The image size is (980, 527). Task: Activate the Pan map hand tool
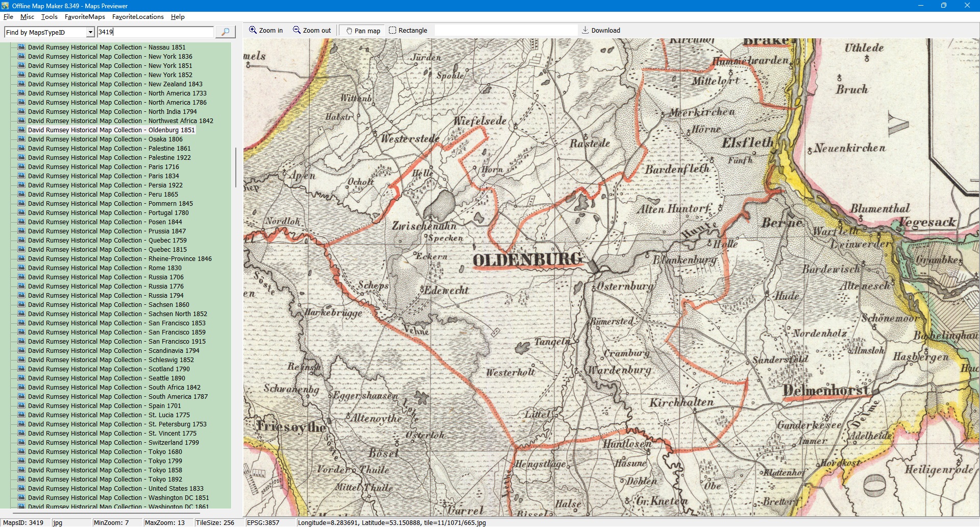click(363, 31)
